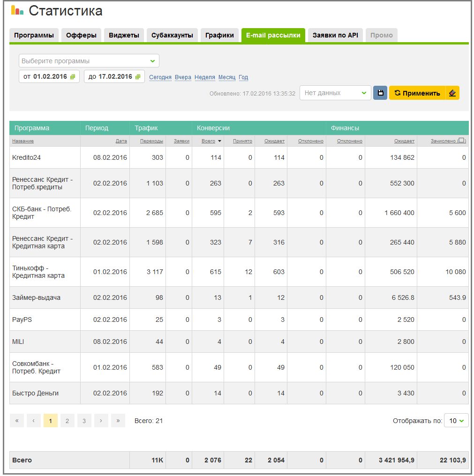This screenshot has width=474, height=476.
Task: Click the blue save filter icon
Action: [x=380, y=93]
